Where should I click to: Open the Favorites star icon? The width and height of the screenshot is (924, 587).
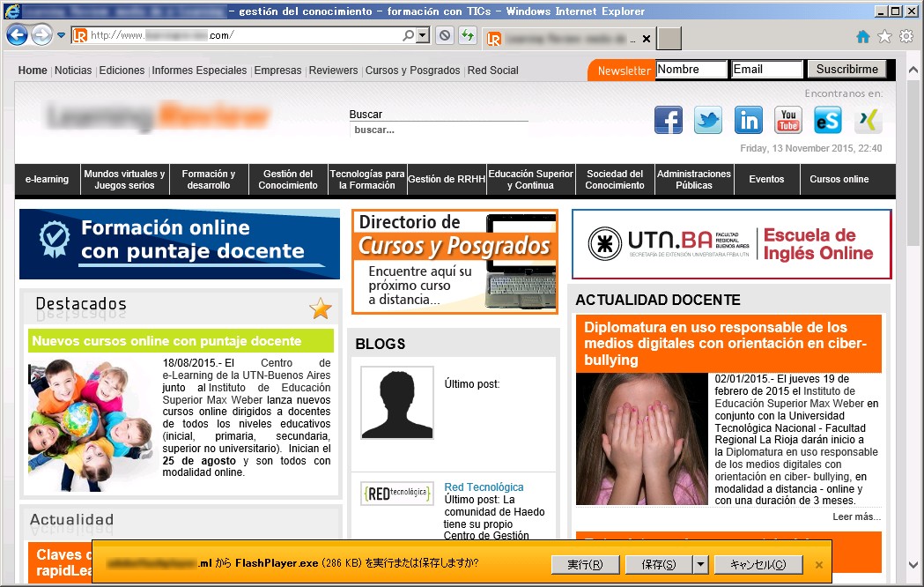[x=884, y=36]
